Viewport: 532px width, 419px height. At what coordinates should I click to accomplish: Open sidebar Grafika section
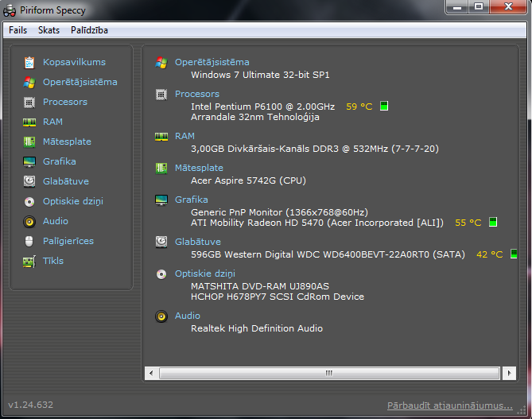[60, 161]
